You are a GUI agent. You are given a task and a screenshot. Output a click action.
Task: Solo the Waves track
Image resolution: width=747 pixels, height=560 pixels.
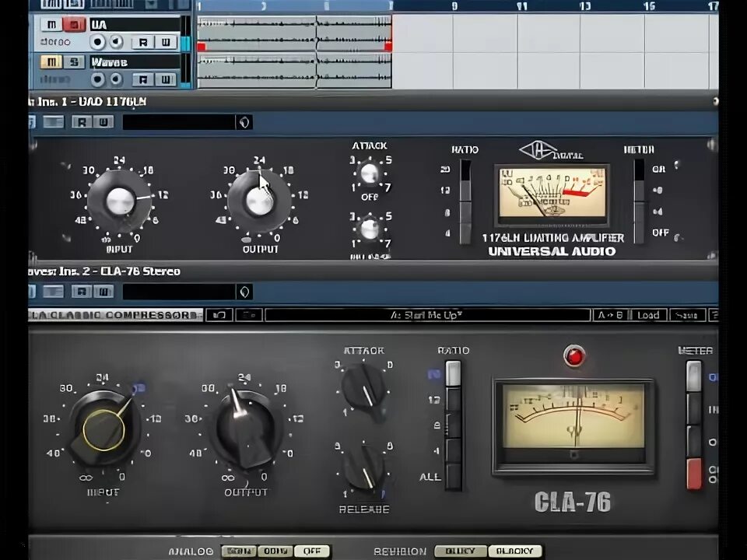74,62
